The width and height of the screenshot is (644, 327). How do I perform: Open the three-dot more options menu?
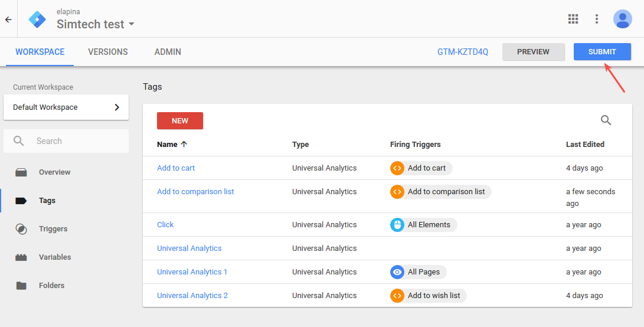click(597, 19)
